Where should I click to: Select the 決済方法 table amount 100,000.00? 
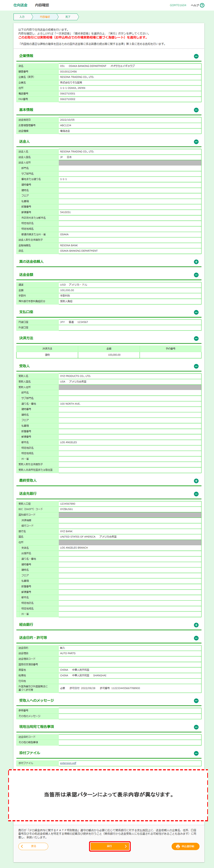tap(114, 355)
